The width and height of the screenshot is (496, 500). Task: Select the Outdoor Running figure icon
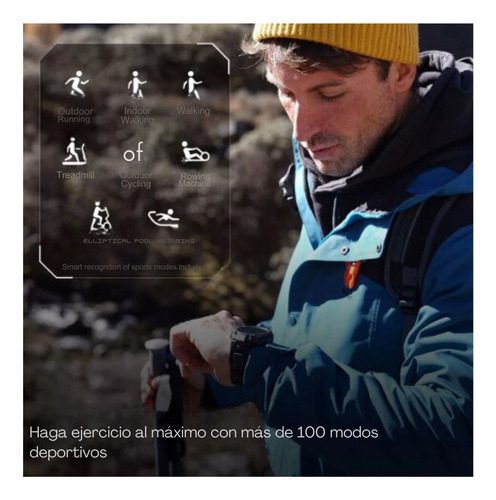tap(77, 84)
